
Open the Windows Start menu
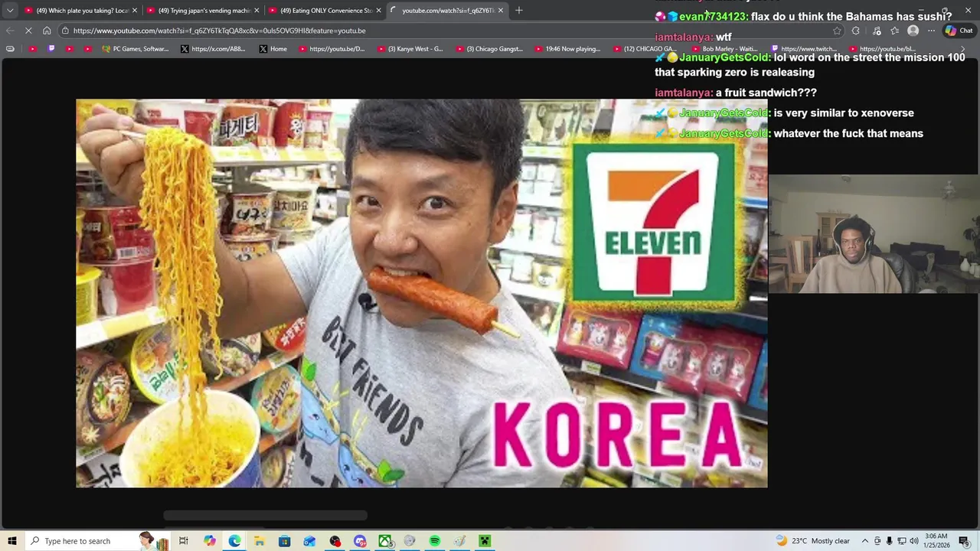pos(11,541)
